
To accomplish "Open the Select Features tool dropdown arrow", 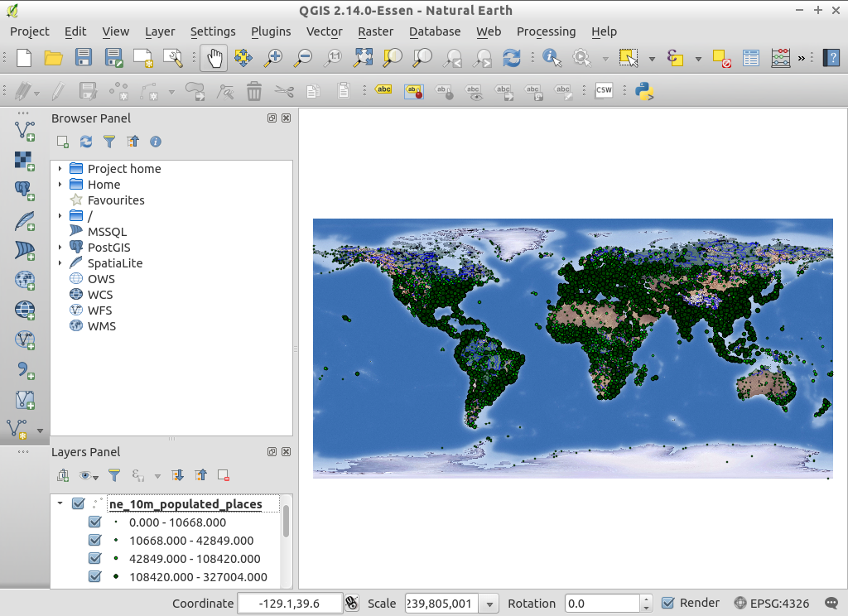I will (x=653, y=59).
